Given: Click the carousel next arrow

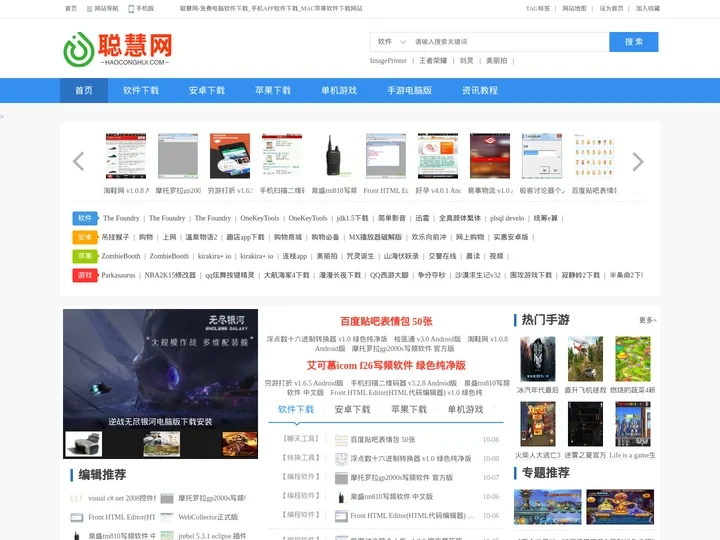Looking at the screenshot, I should [638, 161].
